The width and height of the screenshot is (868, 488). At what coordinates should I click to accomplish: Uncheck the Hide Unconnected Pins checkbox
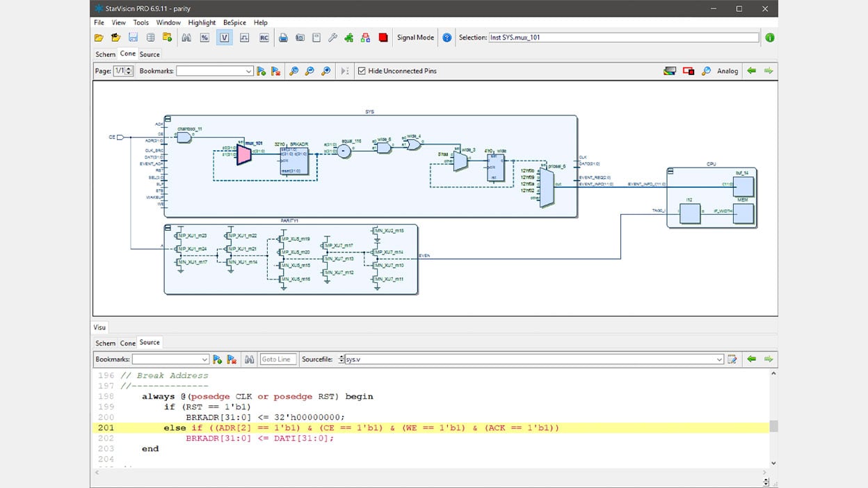click(x=362, y=71)
